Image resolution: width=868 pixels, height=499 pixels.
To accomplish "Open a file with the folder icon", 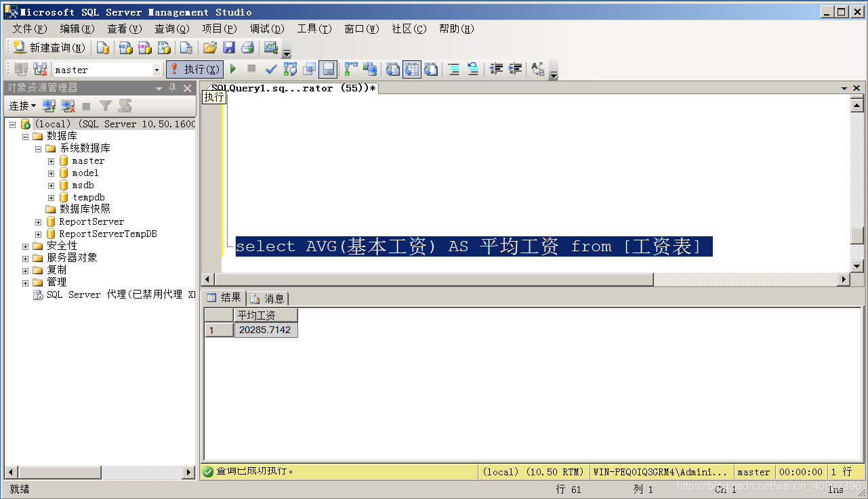I will [x=209, y=47].
